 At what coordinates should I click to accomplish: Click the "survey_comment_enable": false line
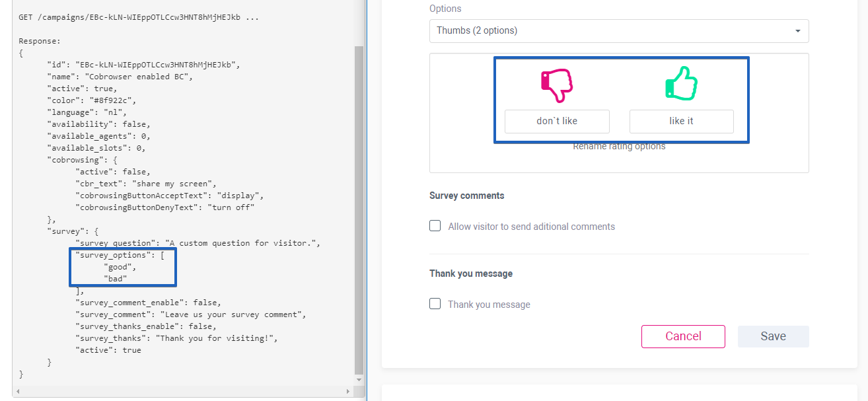pos(148,303)
